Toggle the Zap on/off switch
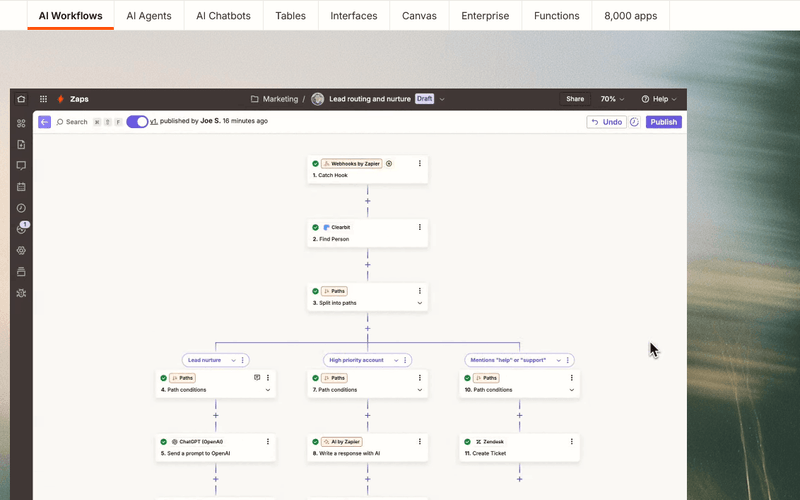 [x=137, y=121]
